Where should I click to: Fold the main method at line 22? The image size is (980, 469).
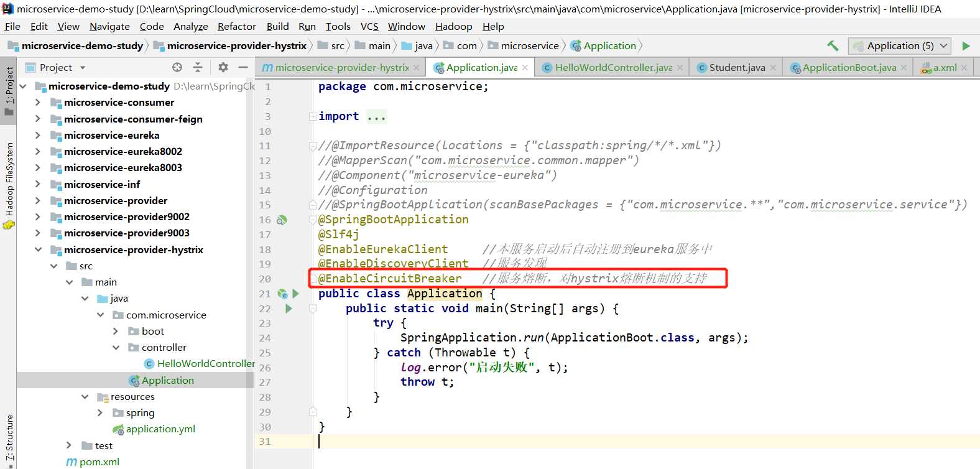[x=313, y=309]
